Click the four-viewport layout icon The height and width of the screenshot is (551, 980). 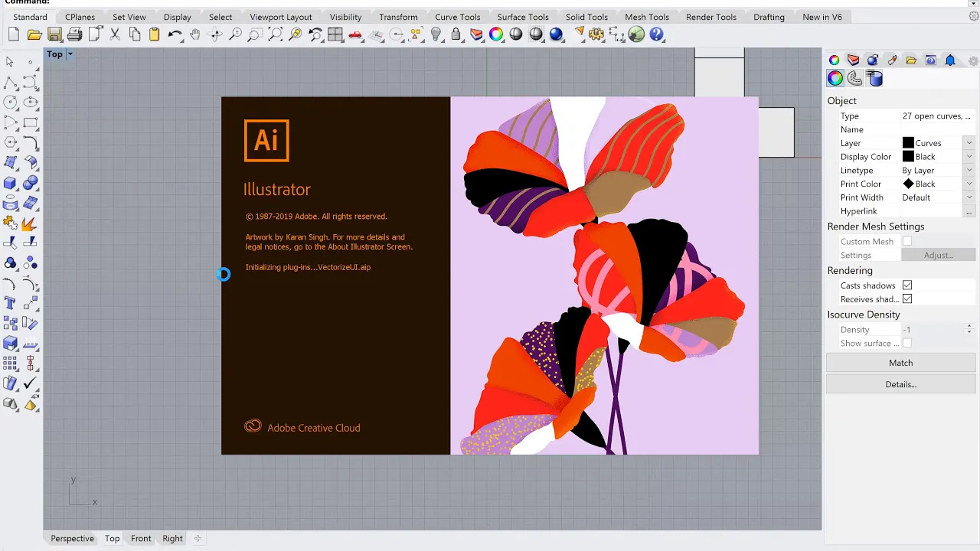[x=335, y=34]
